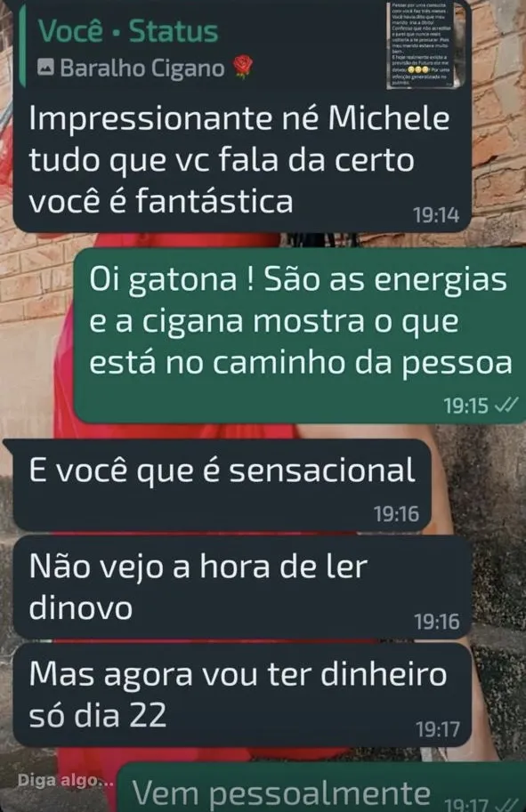This screenshot has height=812, width=526.
Task: Select the 'Vem pessoalmente' reply bubble
Action: 321,787
